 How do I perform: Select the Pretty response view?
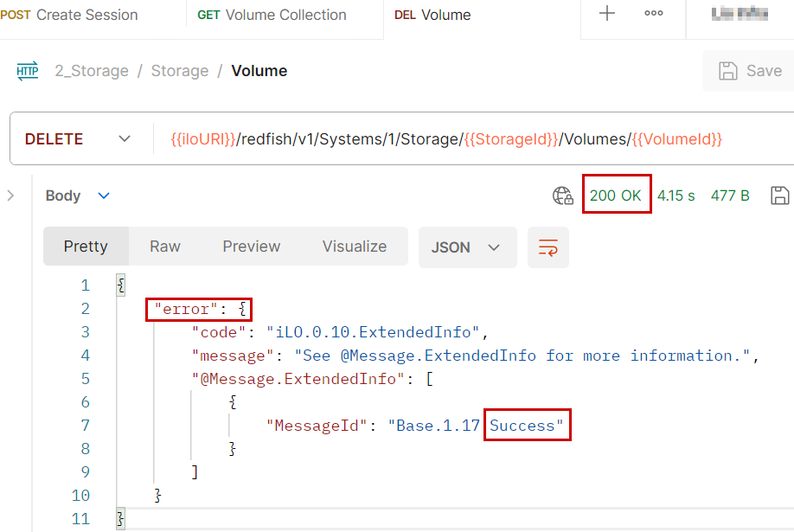[x=86, y=247]
